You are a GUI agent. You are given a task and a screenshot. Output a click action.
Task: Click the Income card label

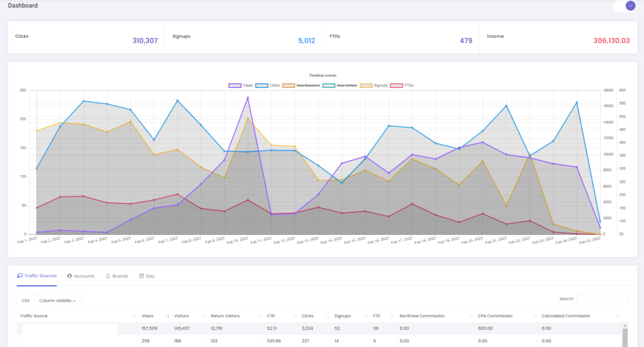496,36
